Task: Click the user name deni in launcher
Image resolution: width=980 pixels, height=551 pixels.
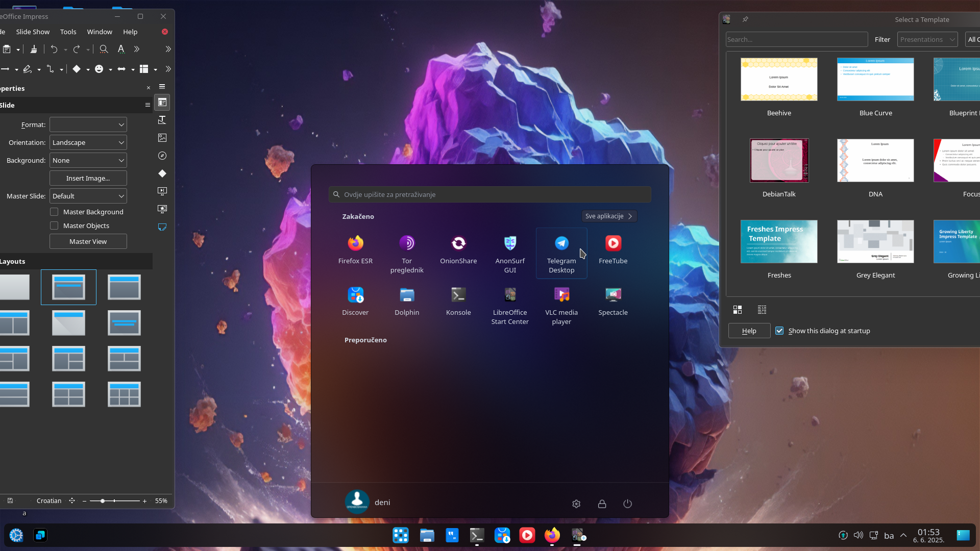Action: coord(382,503)
